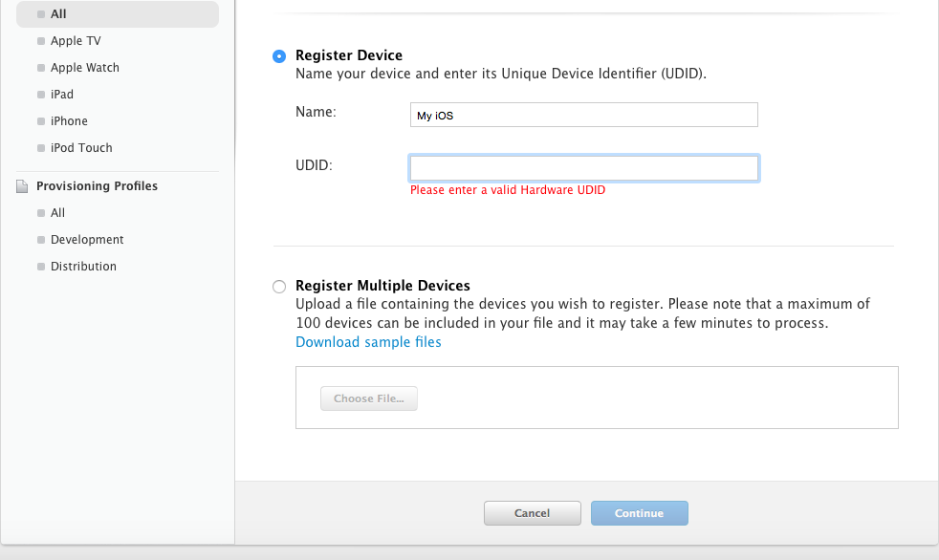Show iPhone devices
Image resolution: width=939 pixels, height=560 pixels.
[69, 120]
